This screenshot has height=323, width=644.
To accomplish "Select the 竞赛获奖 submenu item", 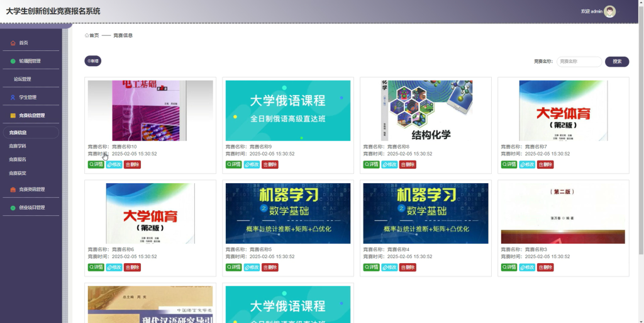I will pyautogui.click(x=18, y=173).
